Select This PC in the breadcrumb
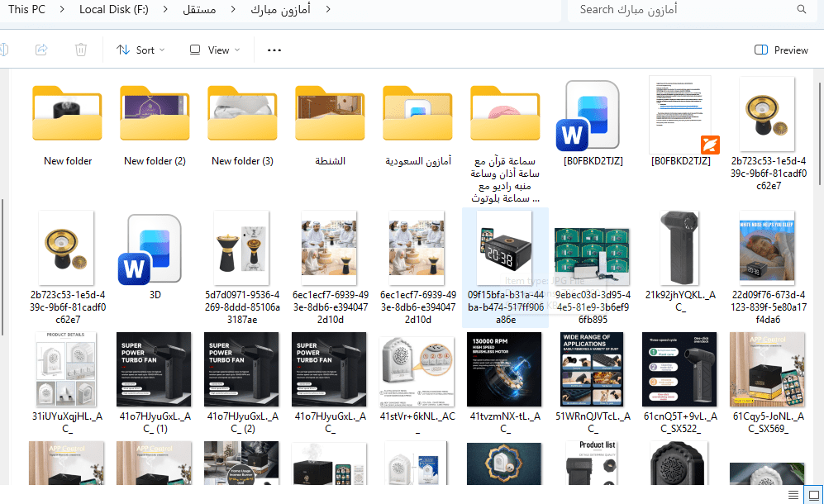Screen dimensions: 824x504 pyautogui.click(x=26, y=9)
